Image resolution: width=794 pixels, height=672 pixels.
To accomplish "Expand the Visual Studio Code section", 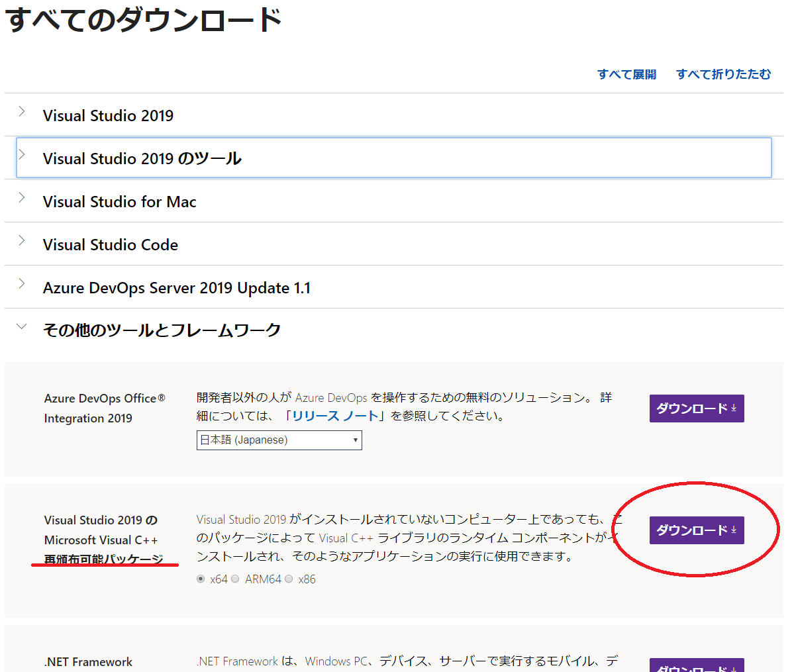I will (394, 244).
